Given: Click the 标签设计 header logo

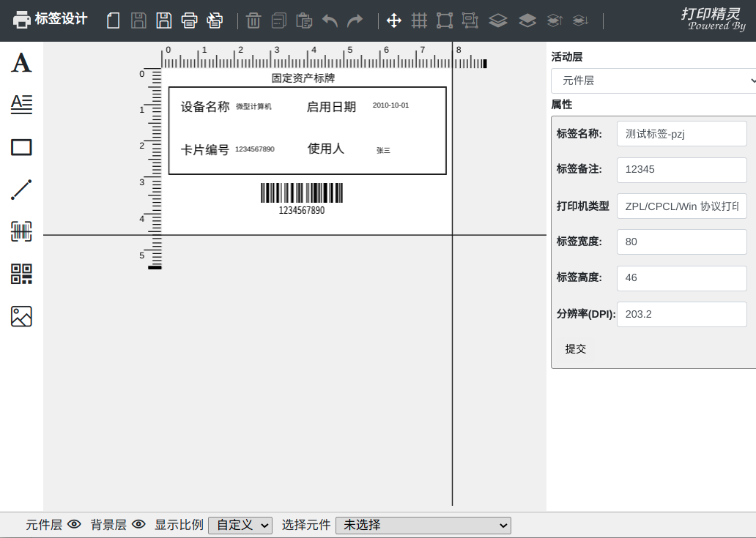Looking at the screenshot, I should [50, 20].
